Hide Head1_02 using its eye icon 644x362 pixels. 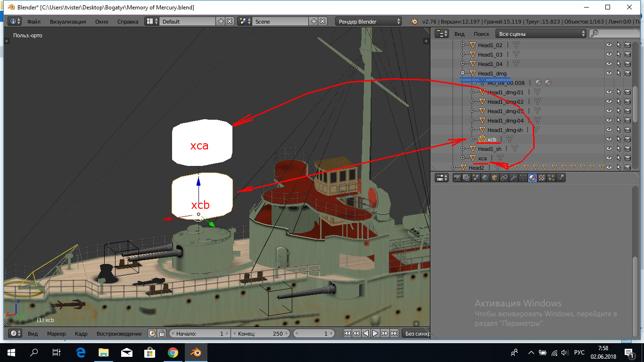click(609, 45)
